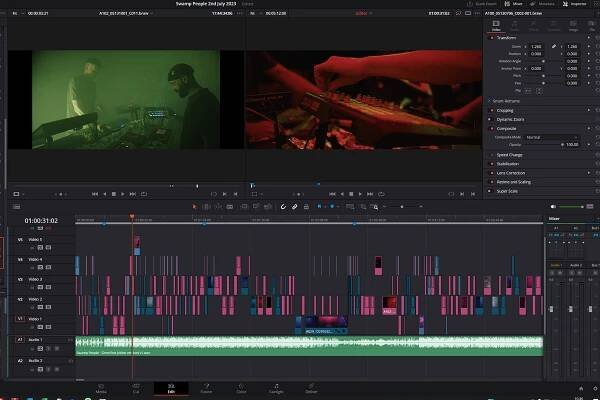Adjust the timeline zoom slider
600x400 pixels.
[402, 207]
